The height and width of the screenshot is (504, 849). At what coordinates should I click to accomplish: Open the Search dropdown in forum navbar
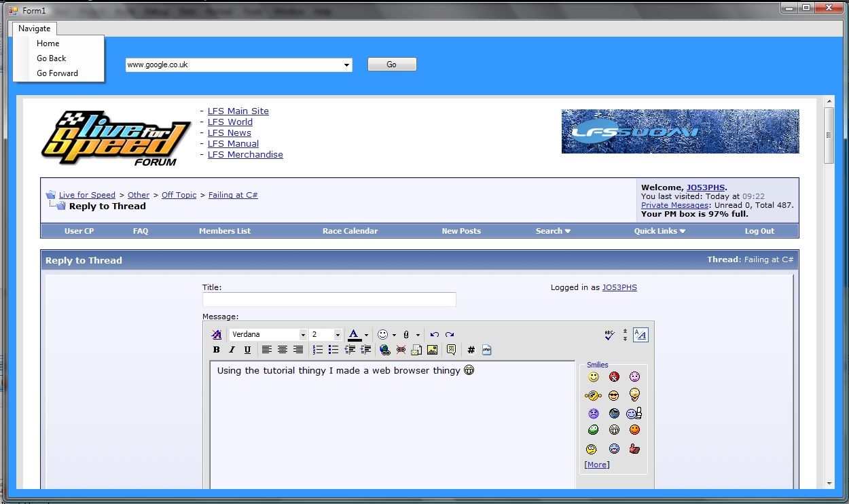(553, 231)
